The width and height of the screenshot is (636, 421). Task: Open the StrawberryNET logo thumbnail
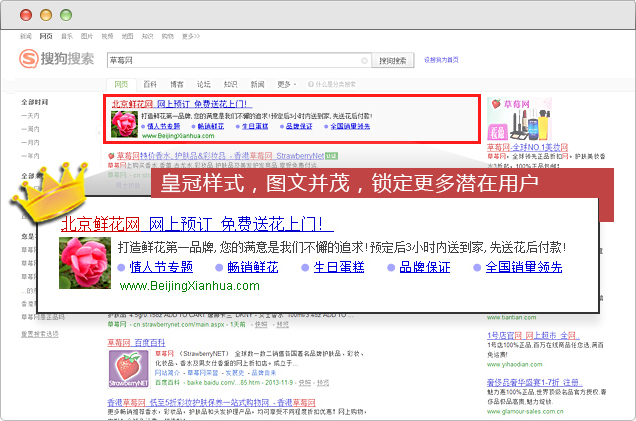click(x=129, y=369)
